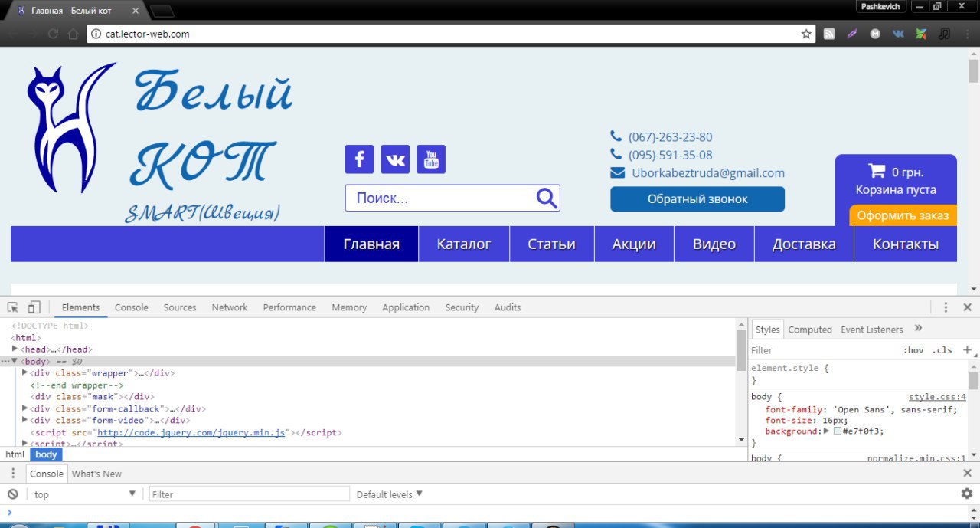Expand the head element node
This screenshot has width=980, height=528.
tap(15, 349)
